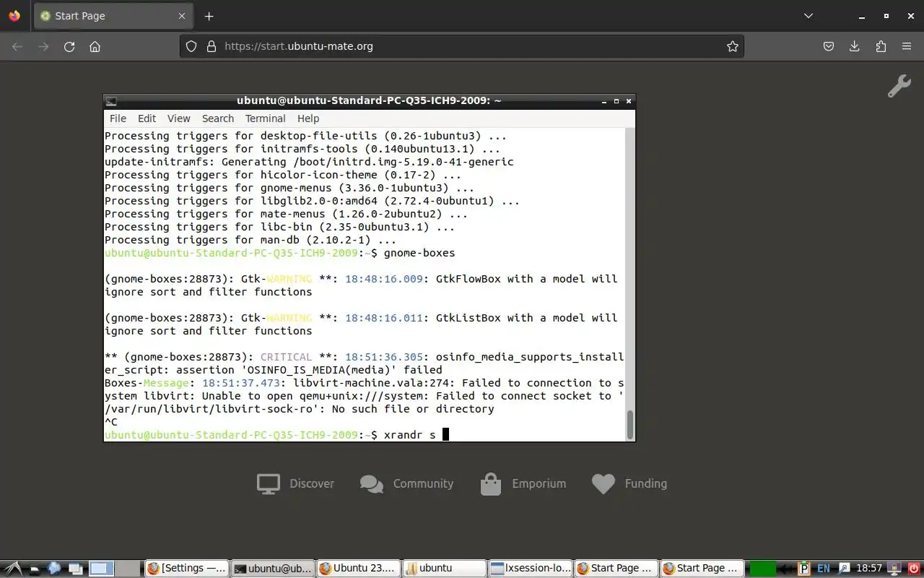Open the Firefox home page
924x578 pixels.
(95, 46)
